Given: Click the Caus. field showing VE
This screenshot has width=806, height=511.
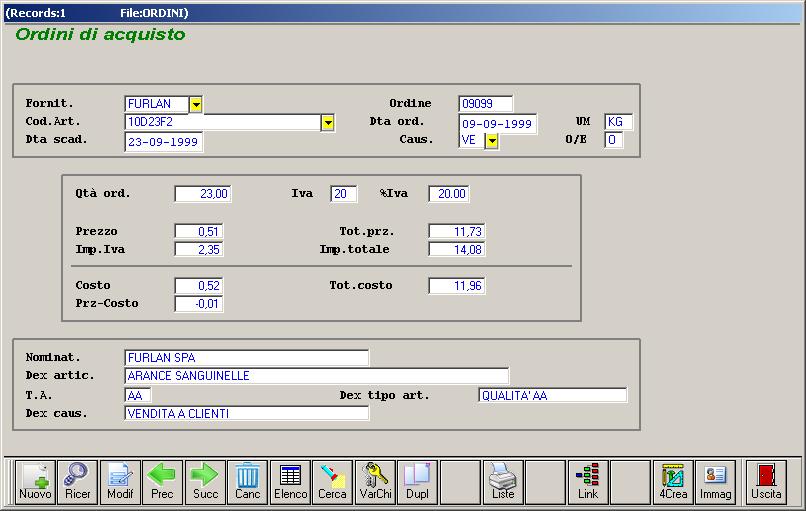Looking at the screenshot, I should pyautogui.click(x=472, y=140).
